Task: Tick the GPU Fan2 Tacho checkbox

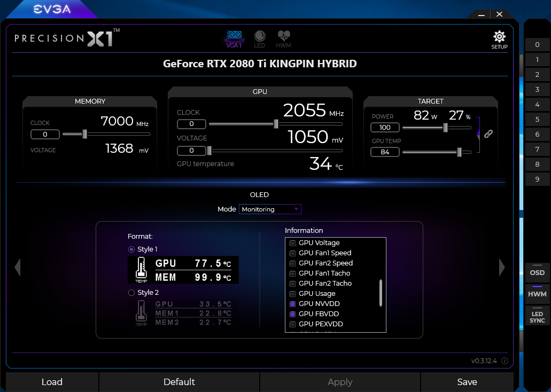Action: (x=292, y=284)
